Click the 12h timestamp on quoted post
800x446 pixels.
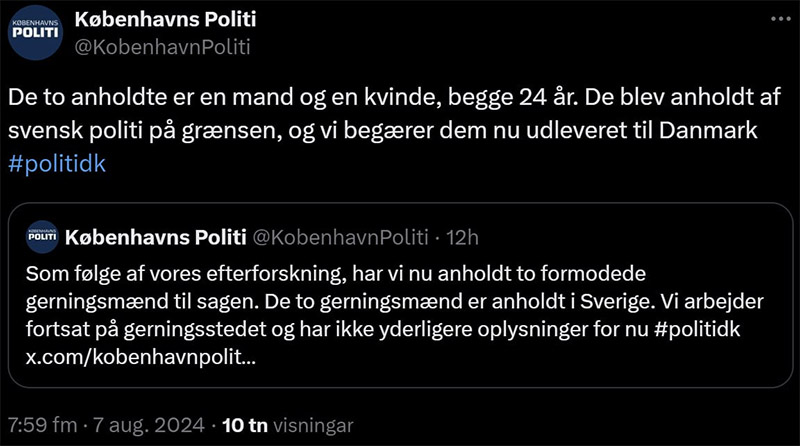[462, 238]
